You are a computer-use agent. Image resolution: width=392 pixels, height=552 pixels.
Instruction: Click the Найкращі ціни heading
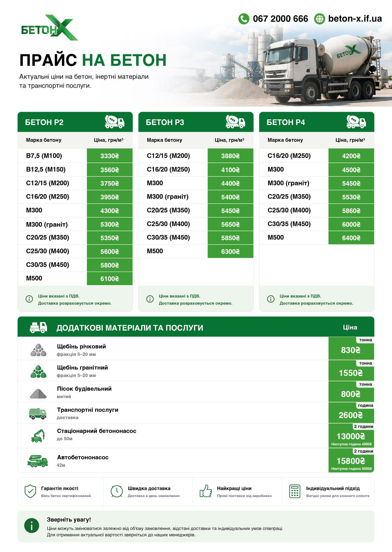pyautogui.click(x=234, y=488)
